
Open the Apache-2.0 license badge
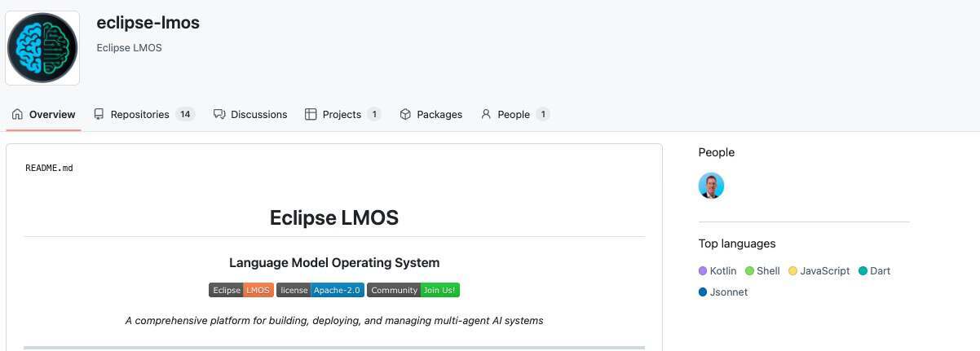coord(320,290)
